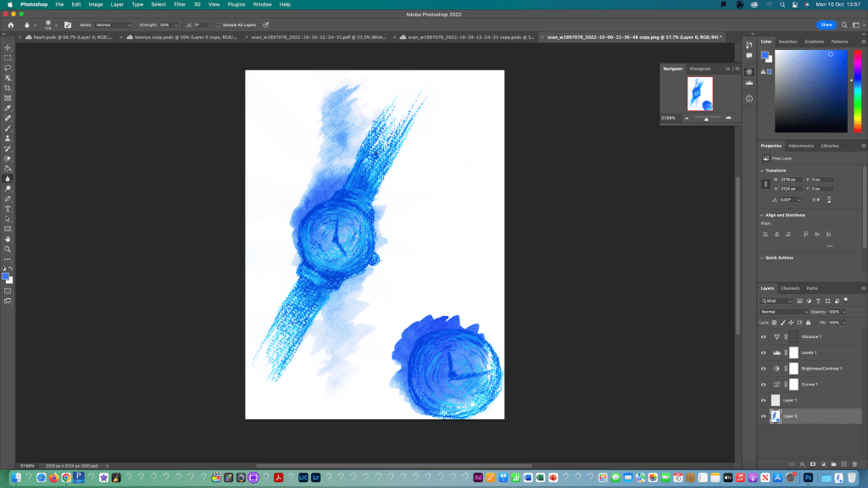This screenshot has height=488, width=868.
Task: Select the Horizontal Type tool
Action: coord(8,208)
